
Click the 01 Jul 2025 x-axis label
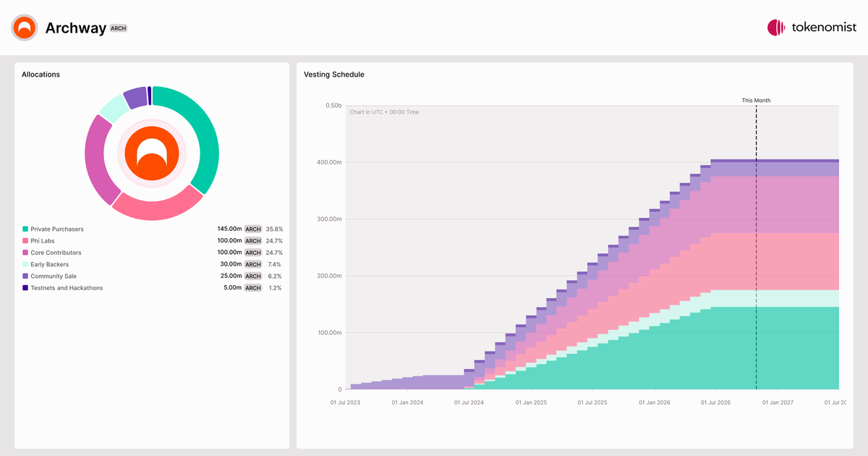click(x=592, y=402)
